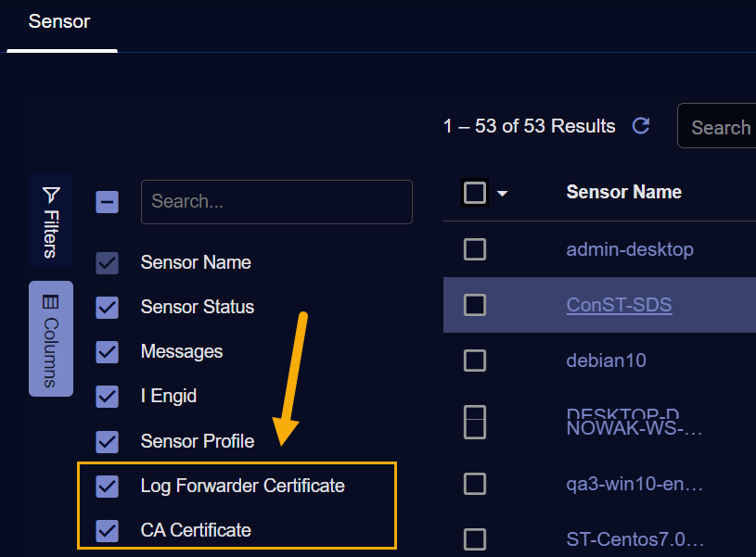Click the table search box
This screenshot has height=557, width=756.
(719, 127)
